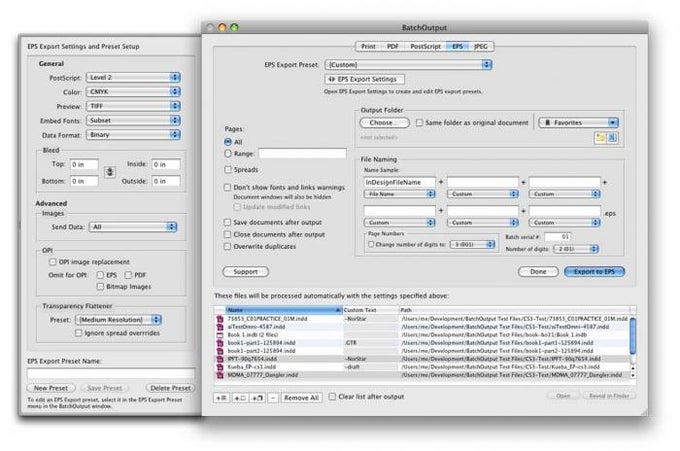
Task: Click the add files to list icon button
Action: pos(222,398)
